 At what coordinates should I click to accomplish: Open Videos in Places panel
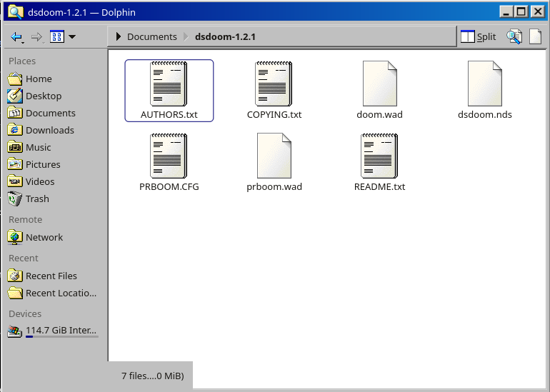[54, 182]
